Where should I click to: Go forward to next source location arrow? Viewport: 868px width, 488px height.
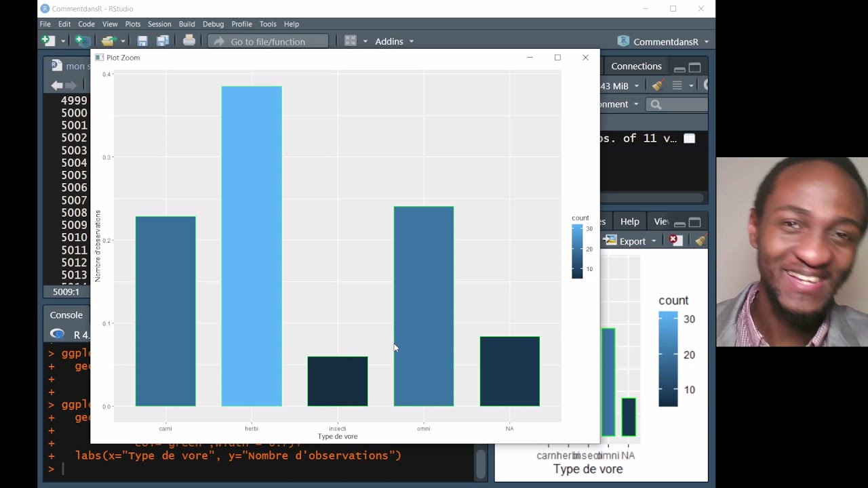click(x=71, y=85)
